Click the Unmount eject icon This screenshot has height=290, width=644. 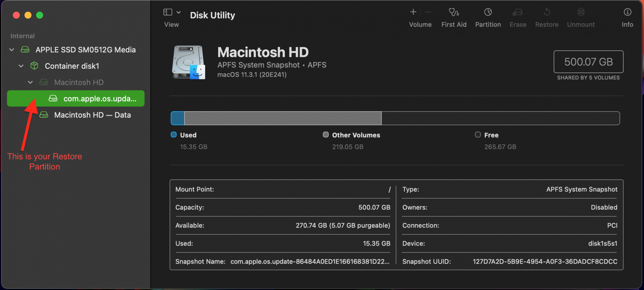pos(581,12)
